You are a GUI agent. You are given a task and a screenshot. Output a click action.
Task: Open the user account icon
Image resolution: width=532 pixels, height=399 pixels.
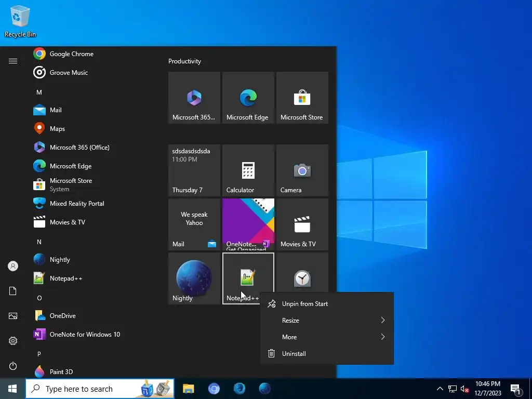13,266
